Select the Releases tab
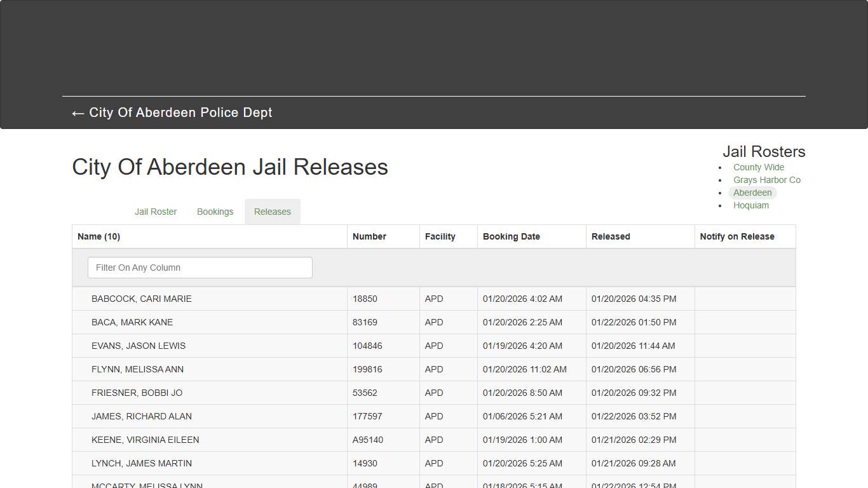 point(272,212)
